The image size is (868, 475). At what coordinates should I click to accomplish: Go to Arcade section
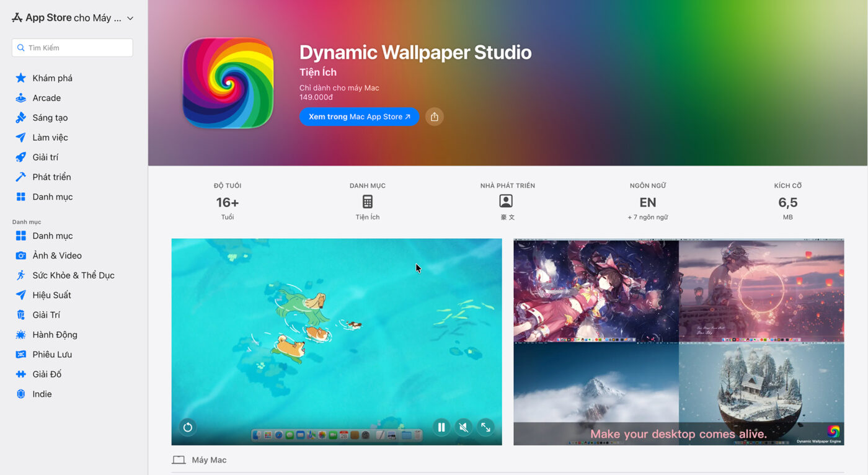pyautogui.click(x=46, y=98)
